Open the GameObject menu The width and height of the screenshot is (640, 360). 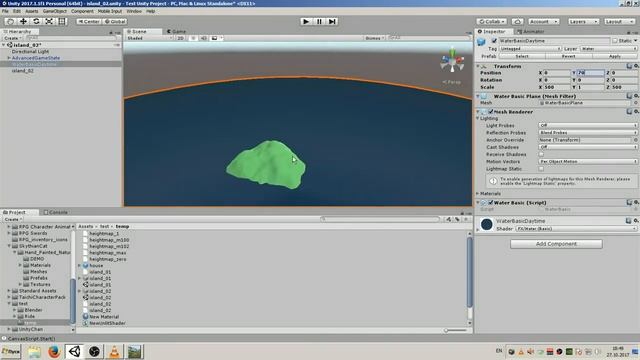coord(55,11)
